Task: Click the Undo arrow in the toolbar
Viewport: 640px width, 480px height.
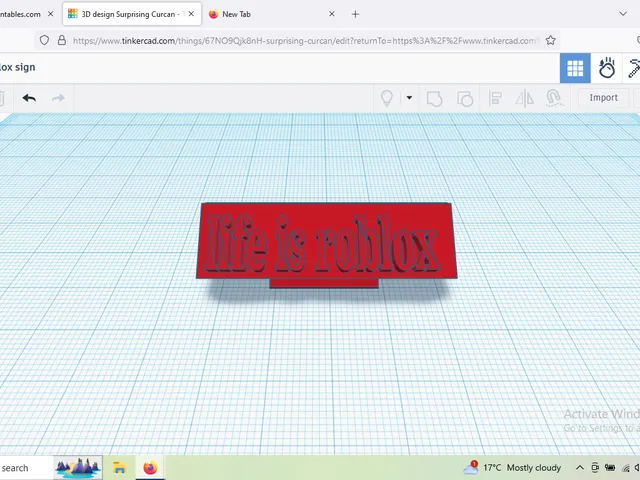Action: [29, 98]
